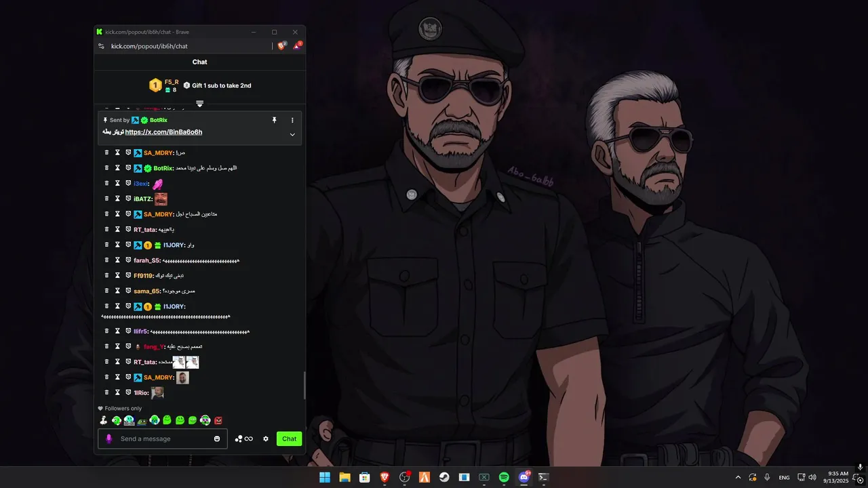Insert the Pepe frog quick emote
The width and height of the screenshot is (868, 488).
[x=142, y=420]
